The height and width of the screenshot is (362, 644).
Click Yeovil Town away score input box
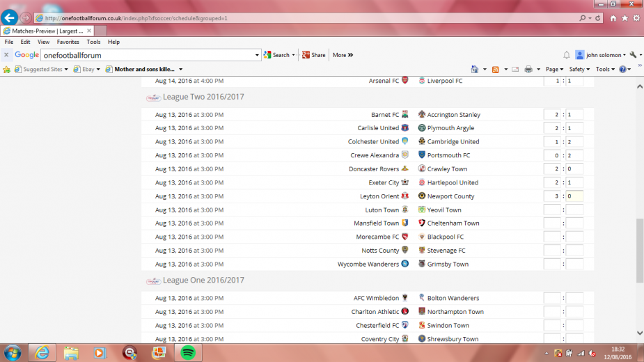[574, 210]
